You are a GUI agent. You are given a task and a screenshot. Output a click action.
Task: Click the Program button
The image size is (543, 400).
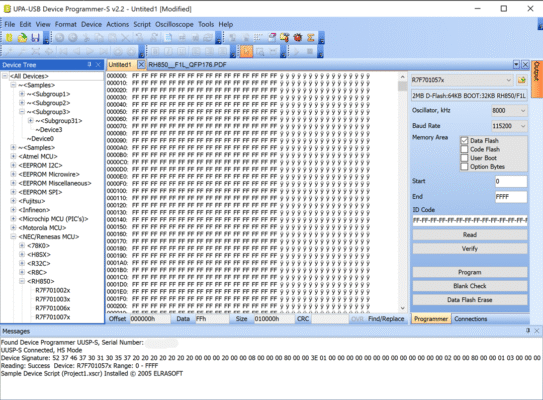click(x=470, y=272)
